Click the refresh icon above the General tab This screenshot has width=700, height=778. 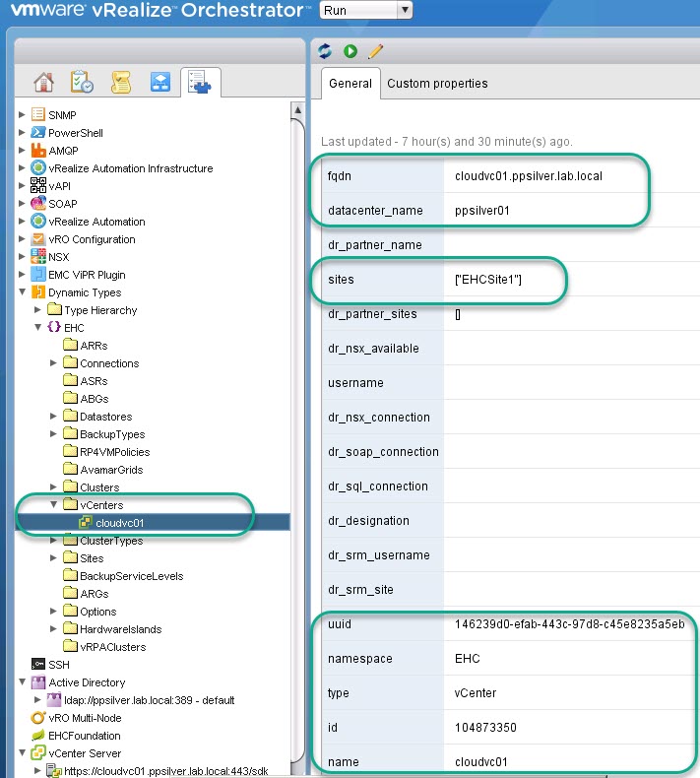click(328, 51)
